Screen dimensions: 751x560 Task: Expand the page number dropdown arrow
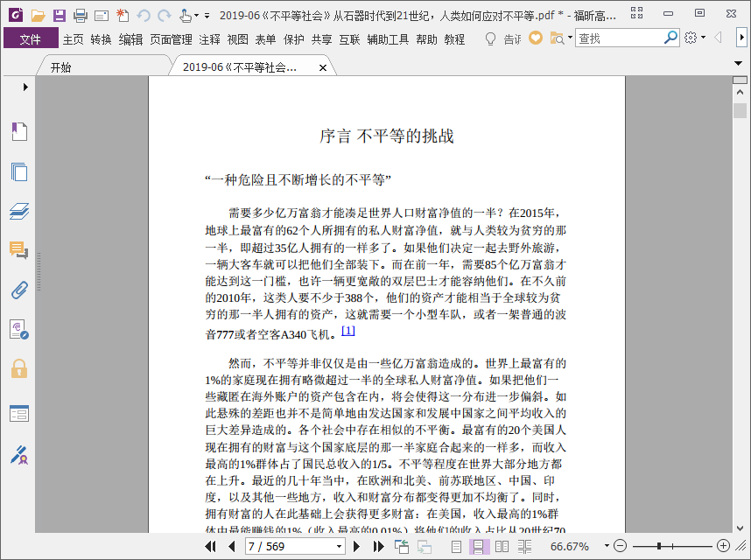point(339,546)
